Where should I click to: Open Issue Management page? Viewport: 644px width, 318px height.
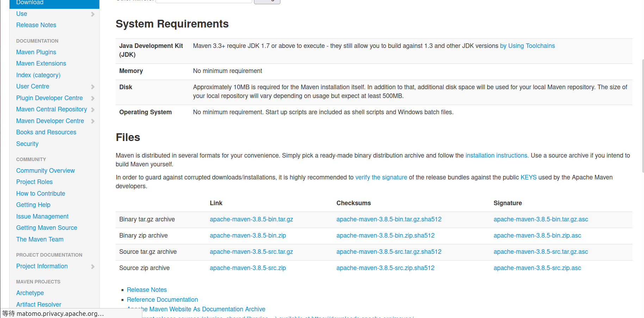[42, 216]
